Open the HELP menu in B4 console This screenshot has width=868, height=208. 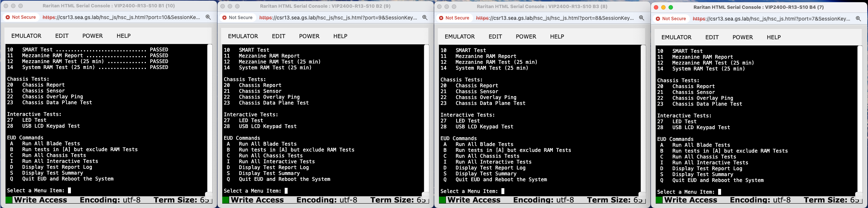(x=774, y=37)
